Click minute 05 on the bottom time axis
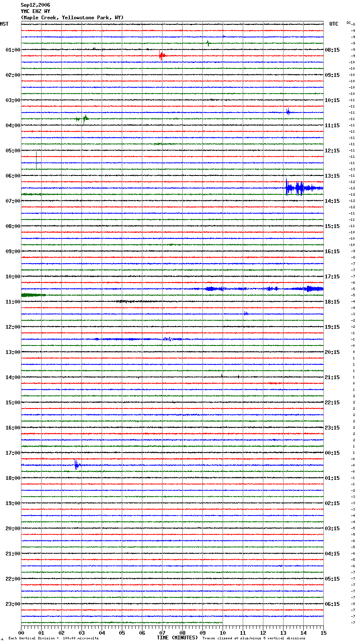Image resolution: width=357 pixels, height=644 pixels. click(122, 633)
